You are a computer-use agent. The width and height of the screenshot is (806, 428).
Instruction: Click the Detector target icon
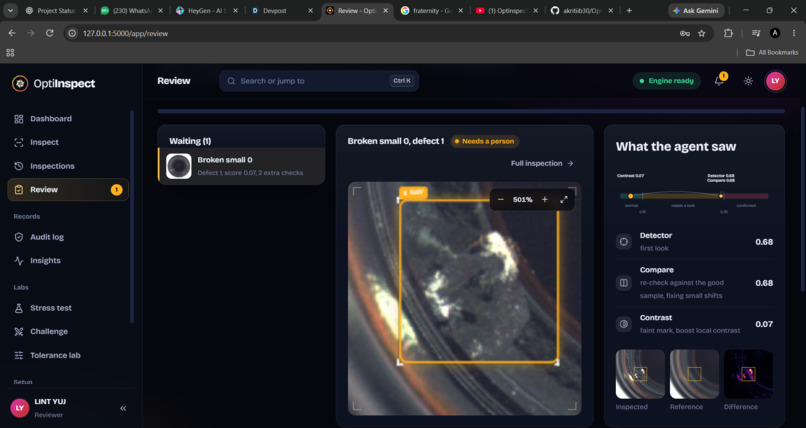(624, 242)
